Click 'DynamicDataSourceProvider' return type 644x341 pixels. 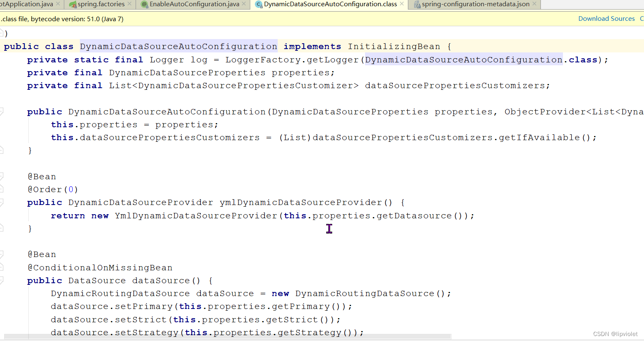(x=141, y=203)
